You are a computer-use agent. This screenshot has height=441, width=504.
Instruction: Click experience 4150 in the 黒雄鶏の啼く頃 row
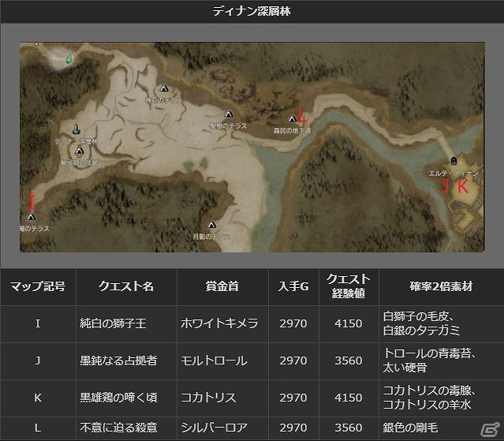click(x=349, y=398)
